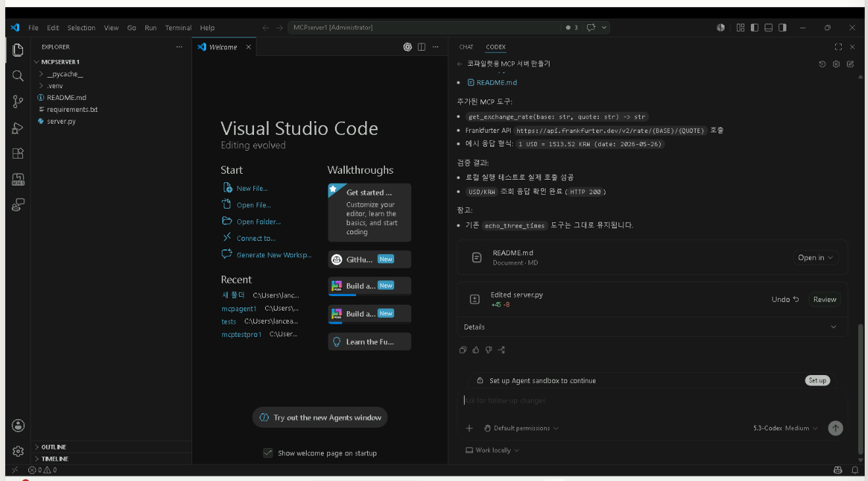Open the 5.3-Codex Medium model dropdown
Image resolution: width=868 pixels, height=481 pixels.
point(786,428)
